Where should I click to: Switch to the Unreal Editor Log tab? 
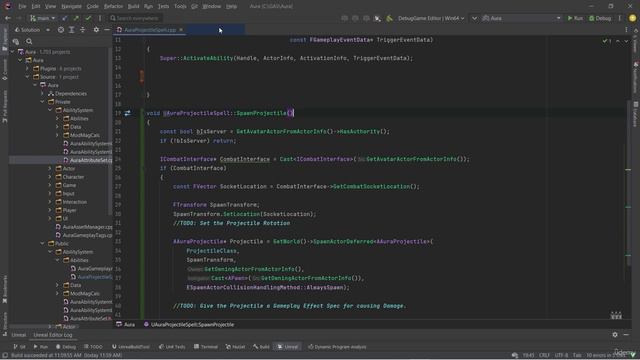(x=53, y=335)
